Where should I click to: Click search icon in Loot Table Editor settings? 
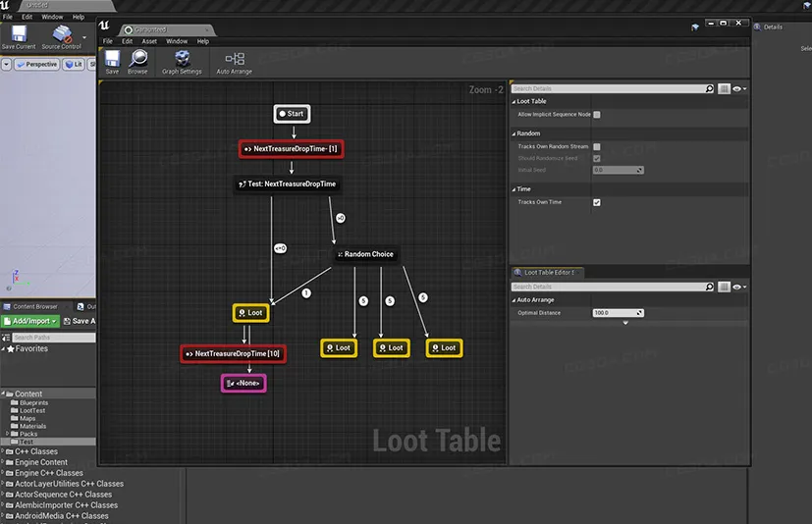click(710, 287)
